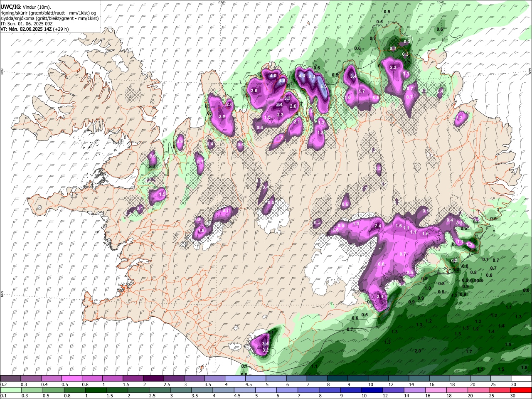This screenshot has height=399, width=532.
Task: Click the 'slydda/snjókoma' legend description line
Action: (49, 18)
